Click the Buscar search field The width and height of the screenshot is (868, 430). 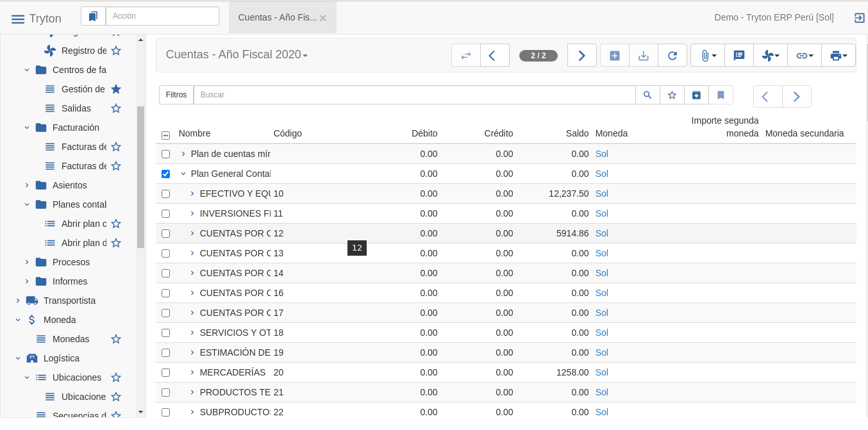tap(415, 95)
